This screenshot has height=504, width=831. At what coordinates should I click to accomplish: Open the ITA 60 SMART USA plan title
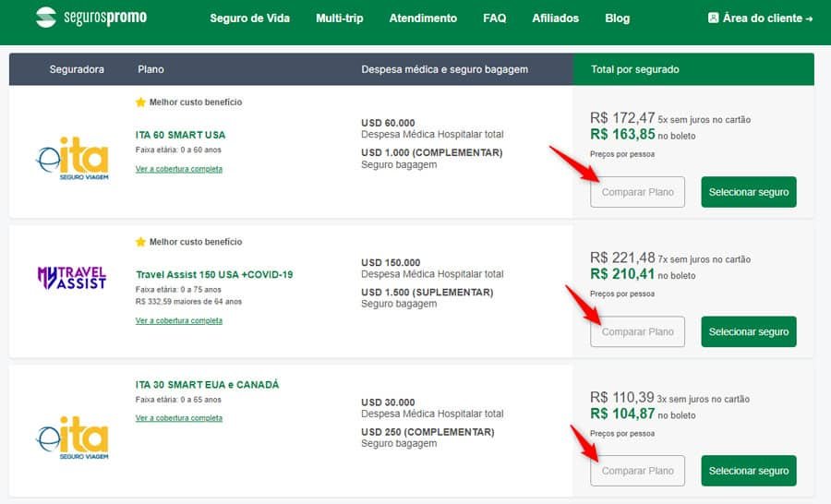click(x=180, y=135)
